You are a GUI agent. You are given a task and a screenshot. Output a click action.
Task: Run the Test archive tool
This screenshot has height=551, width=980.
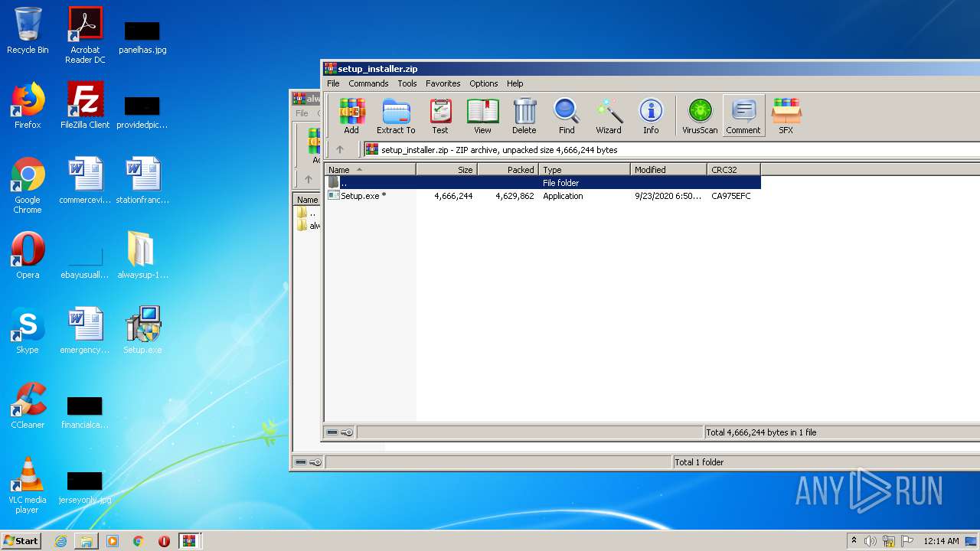click(x=440, y=116)
